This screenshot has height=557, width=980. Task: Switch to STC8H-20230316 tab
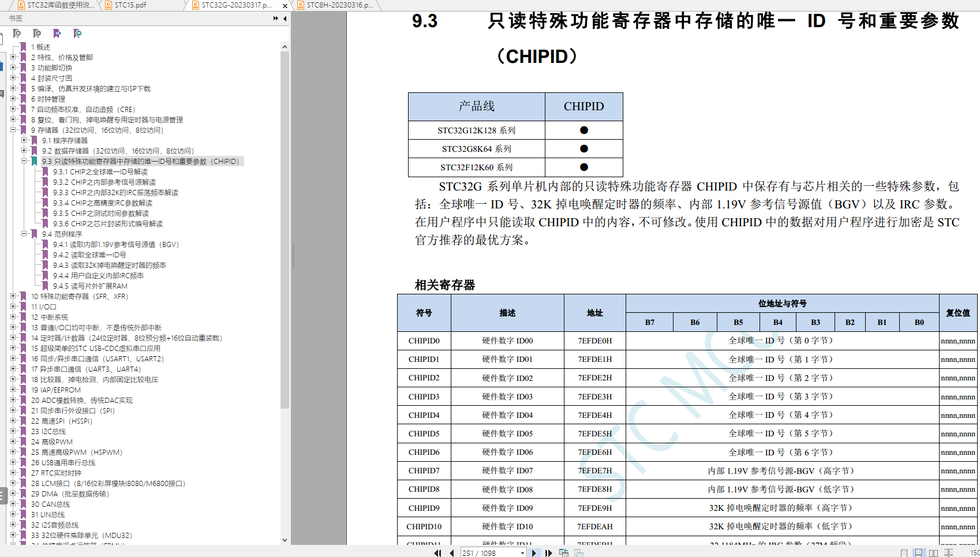point(339,5)
